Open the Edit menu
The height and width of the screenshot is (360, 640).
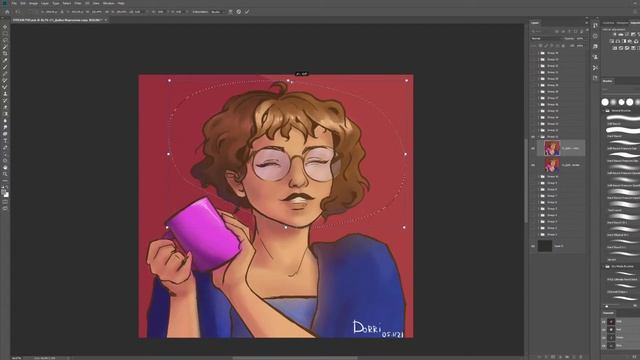click(23, 3)
